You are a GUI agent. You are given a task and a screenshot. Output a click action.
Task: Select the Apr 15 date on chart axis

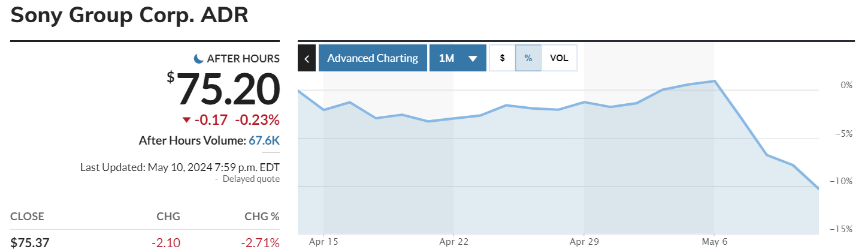point(323,241)
